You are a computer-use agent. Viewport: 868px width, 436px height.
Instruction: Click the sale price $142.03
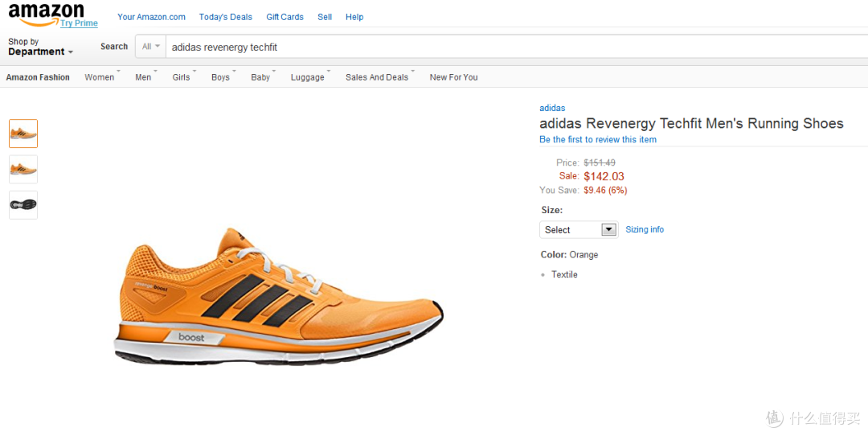[604, 177]
